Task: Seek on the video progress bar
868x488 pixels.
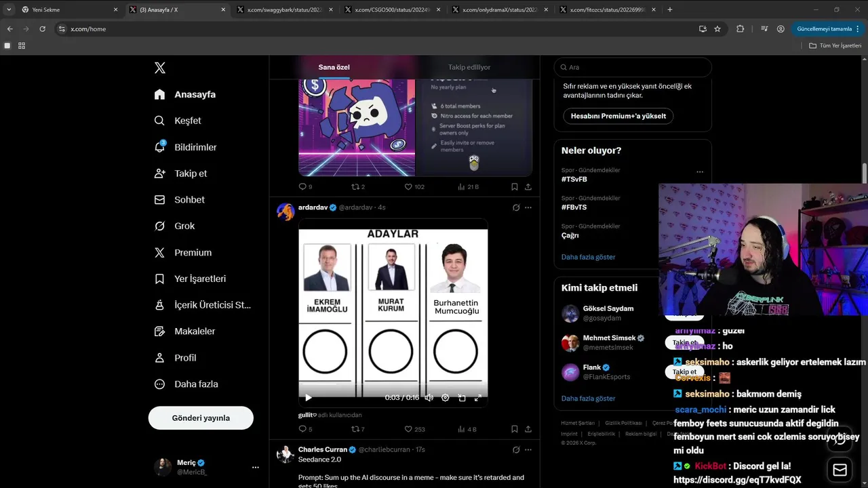Action: click(x=393, y=384)
